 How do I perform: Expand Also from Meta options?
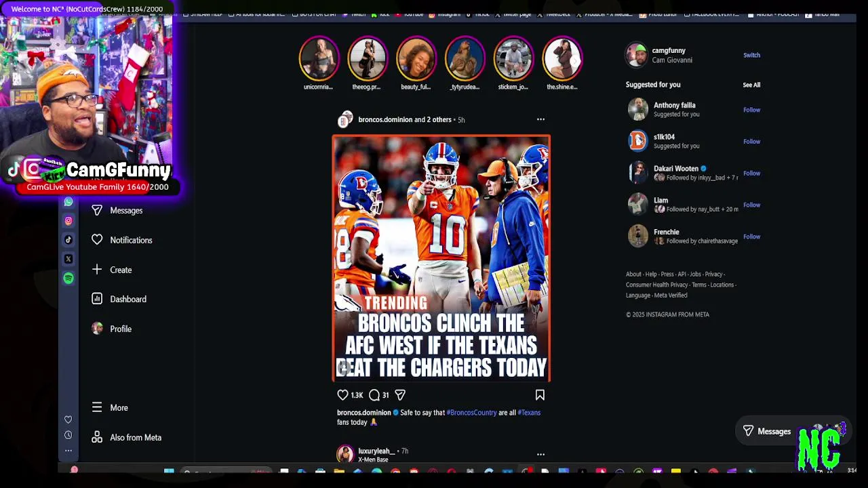127,437
